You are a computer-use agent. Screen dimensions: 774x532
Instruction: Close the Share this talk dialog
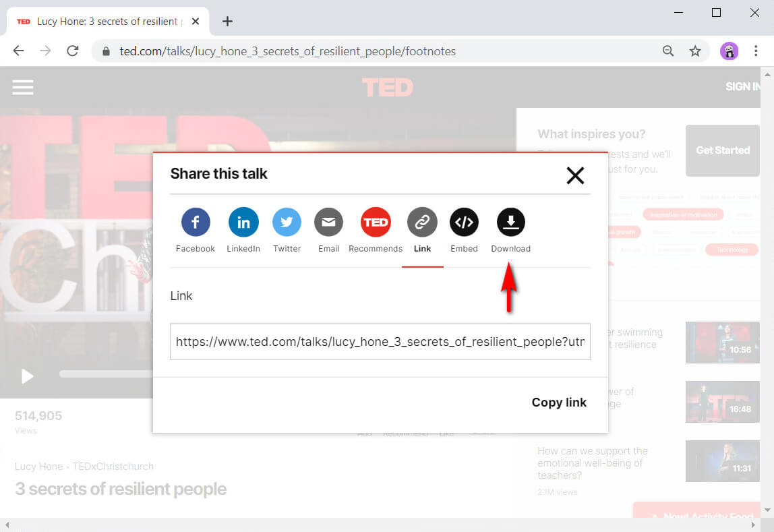coord(575,175)
